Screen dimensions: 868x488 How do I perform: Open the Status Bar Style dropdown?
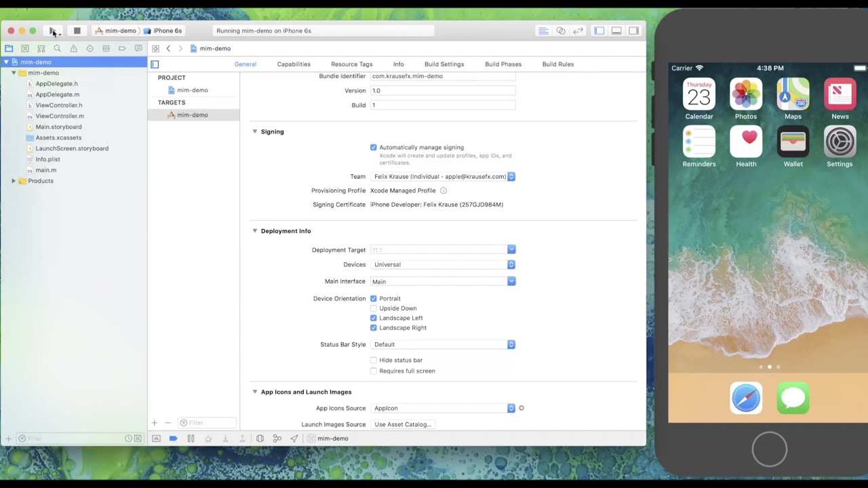click(x=443, y=344)
